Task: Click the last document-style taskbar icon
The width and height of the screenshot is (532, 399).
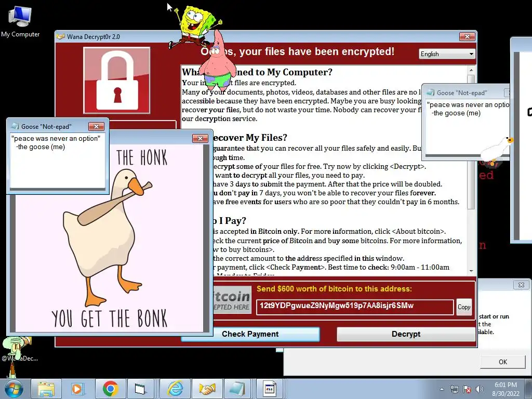Action: tap(270, 389)
